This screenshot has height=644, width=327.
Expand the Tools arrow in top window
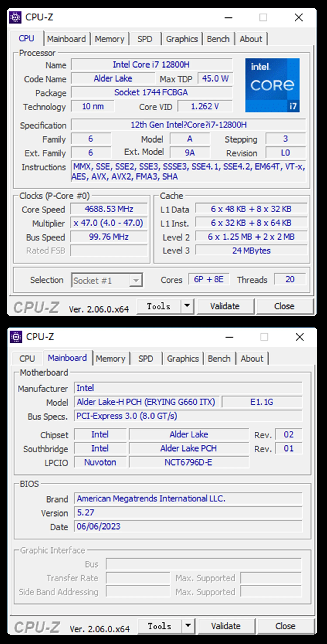click(x=187, y=306)
